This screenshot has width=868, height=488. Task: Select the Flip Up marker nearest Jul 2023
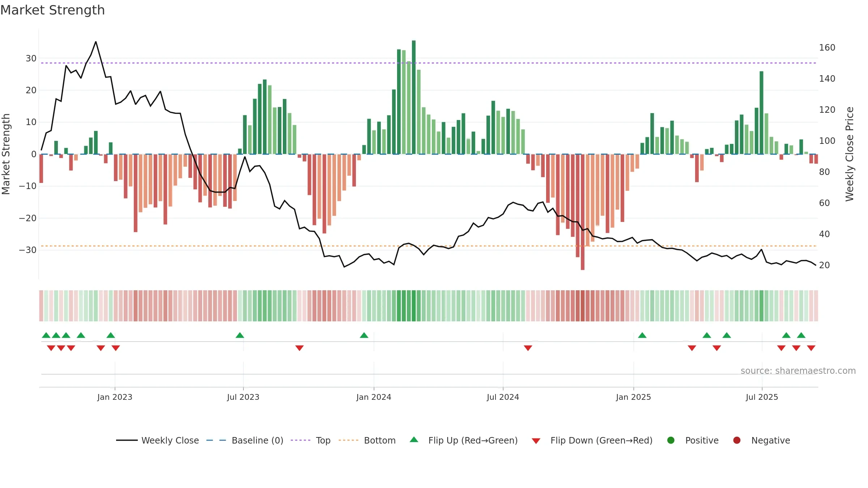click(x=240, y=335)
